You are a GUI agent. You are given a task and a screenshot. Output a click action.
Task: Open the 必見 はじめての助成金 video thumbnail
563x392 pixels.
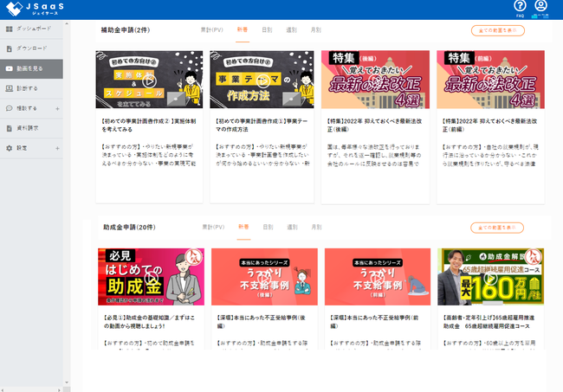149,276
